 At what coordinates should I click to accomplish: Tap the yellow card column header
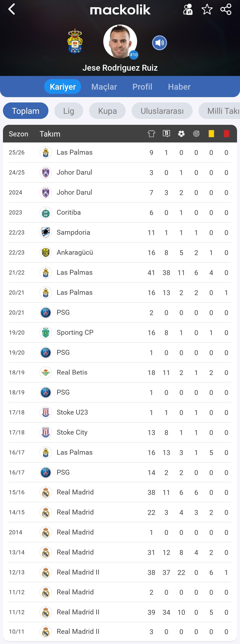[211, 134]
